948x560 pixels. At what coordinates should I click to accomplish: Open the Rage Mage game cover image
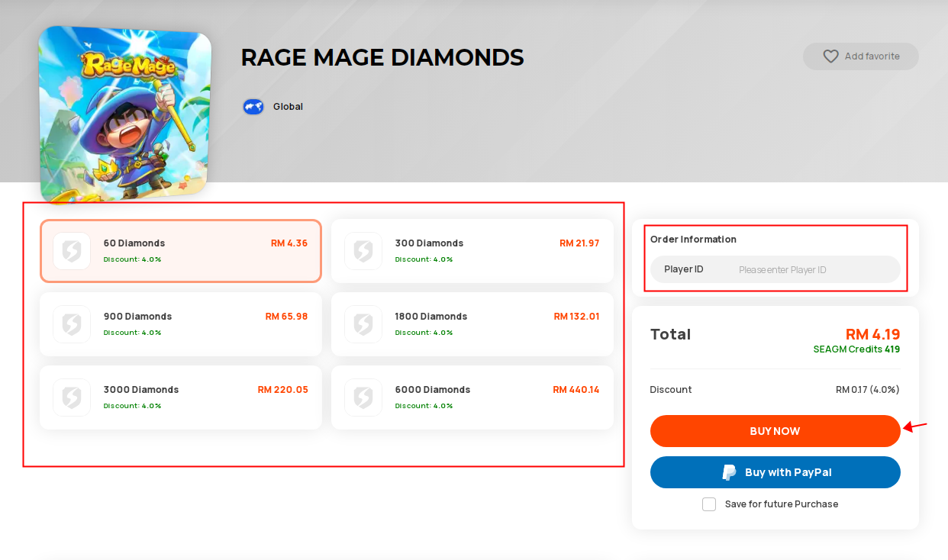click(125, 114)
